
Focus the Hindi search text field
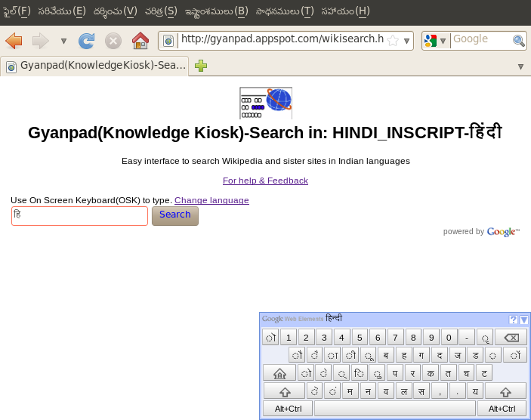coord(79,216)
